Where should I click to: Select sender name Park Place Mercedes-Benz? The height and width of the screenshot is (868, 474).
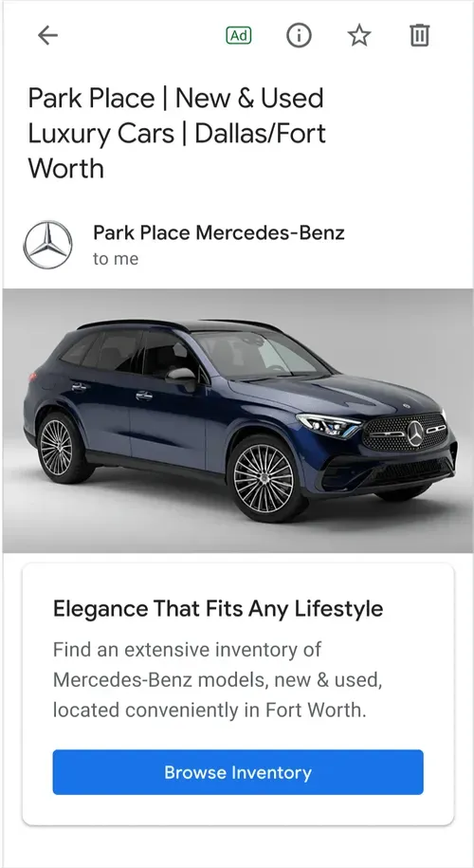218,233
